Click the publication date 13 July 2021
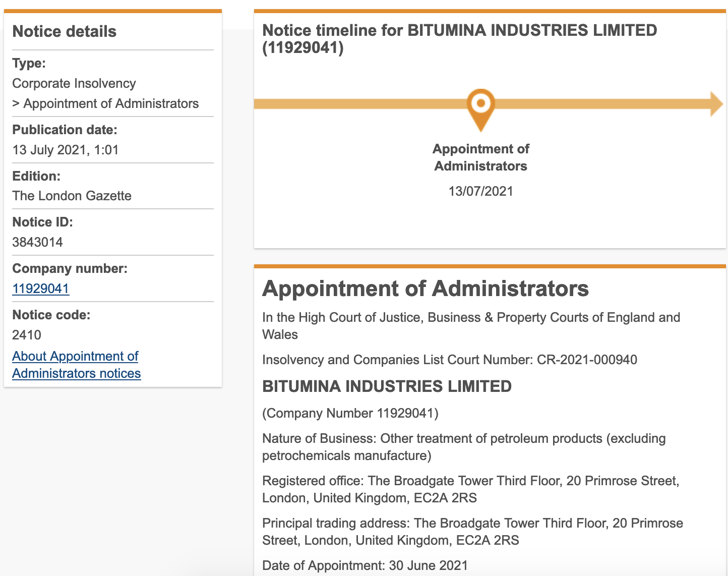The height and width of the screenshot is (576, 728). click(65, 150)
